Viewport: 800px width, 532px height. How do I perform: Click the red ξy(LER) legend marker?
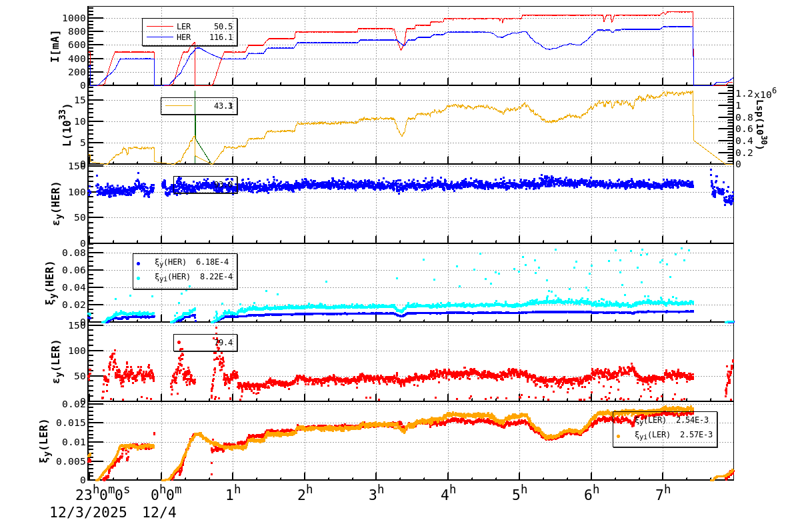617,421
